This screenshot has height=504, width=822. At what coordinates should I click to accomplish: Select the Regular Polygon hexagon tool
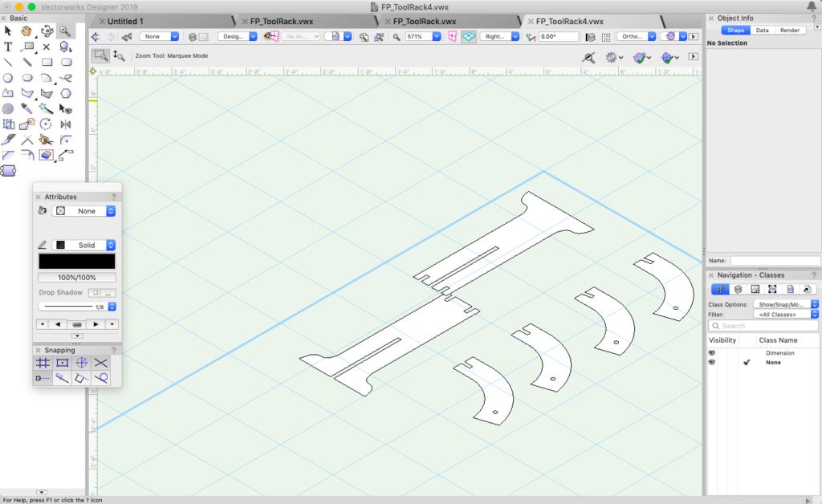click(x=66, y=93)
